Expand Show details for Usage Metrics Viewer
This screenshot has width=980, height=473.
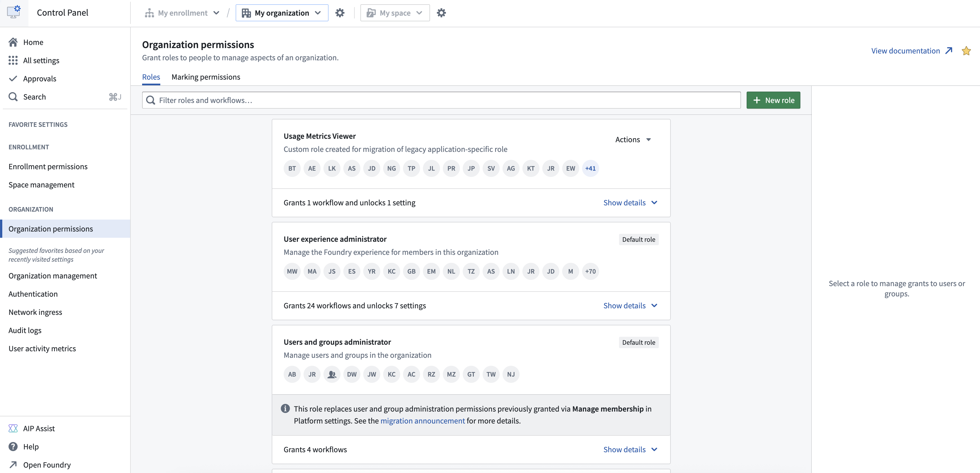[x=630, y=203]
